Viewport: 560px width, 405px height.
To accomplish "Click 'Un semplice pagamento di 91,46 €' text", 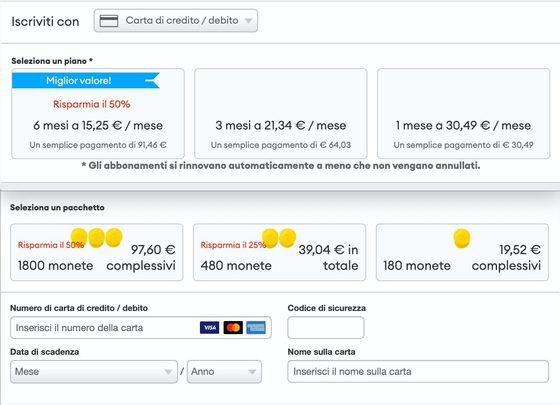I will click(x=98, y=145).
